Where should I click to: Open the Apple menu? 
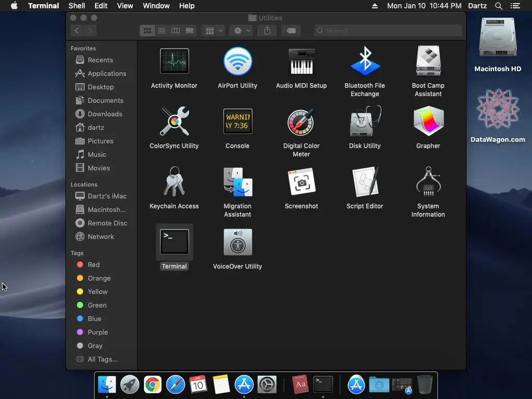click(14, 6)
